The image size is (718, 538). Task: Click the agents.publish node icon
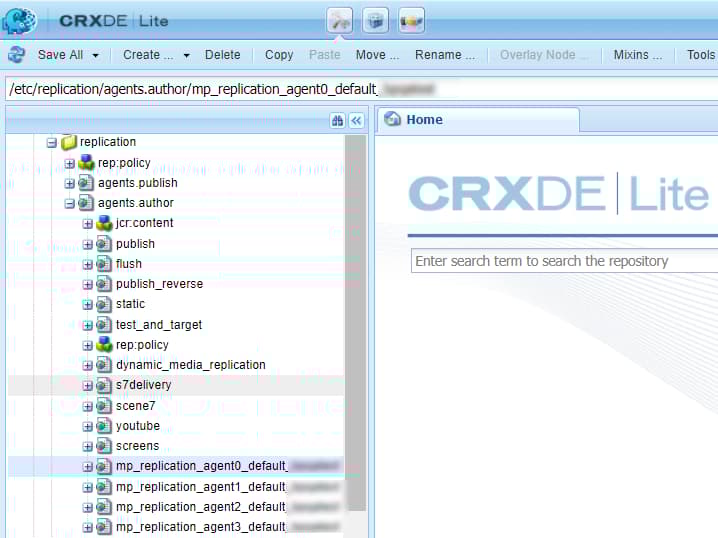[x=86, y=183]
